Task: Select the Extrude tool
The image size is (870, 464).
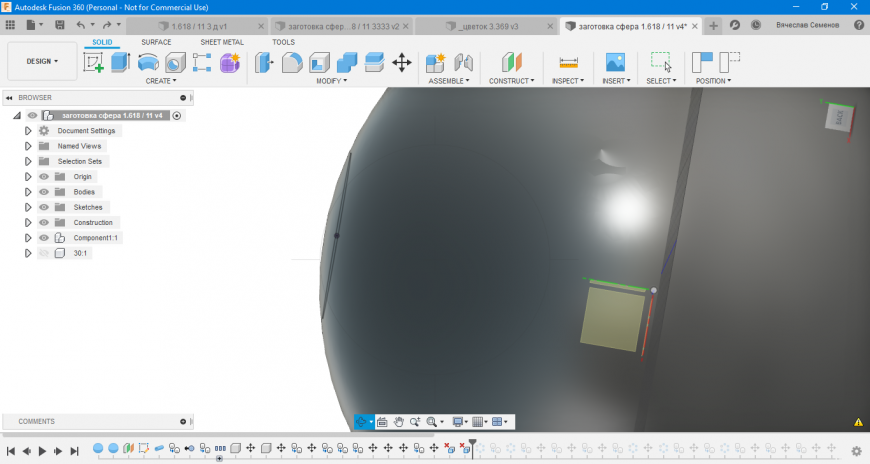Action: (x=120, y=62)
